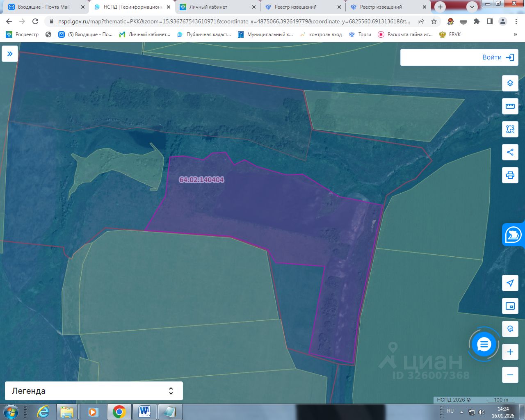525x420 pixels.
Task: Go forward to the next page
Action: pyautogui.click(x=22, y=21)
